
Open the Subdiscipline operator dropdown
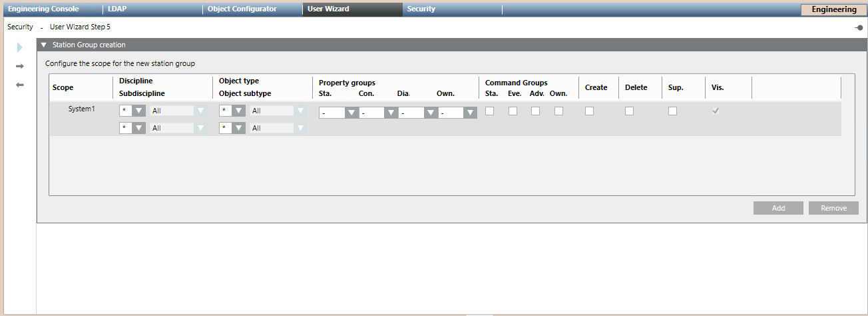pos(138,128)
